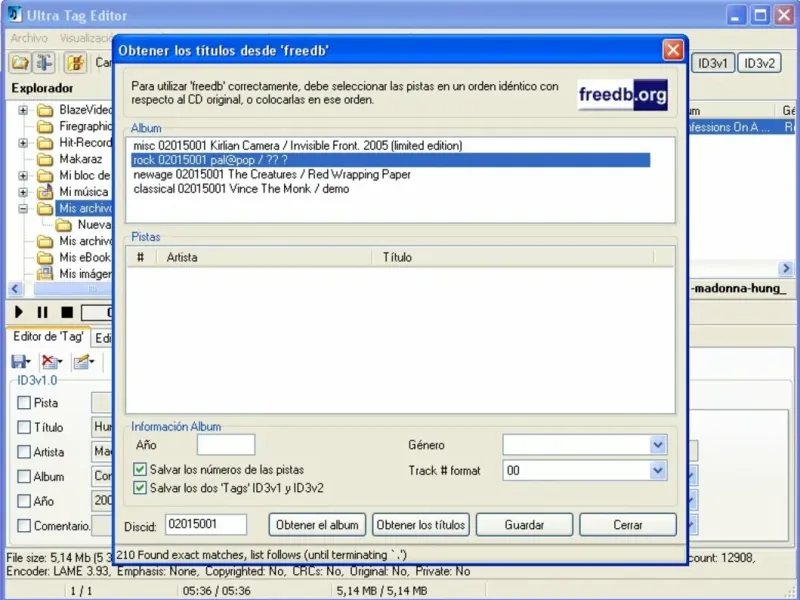Pause playback
800x600 pixels.
coord(42,312)
